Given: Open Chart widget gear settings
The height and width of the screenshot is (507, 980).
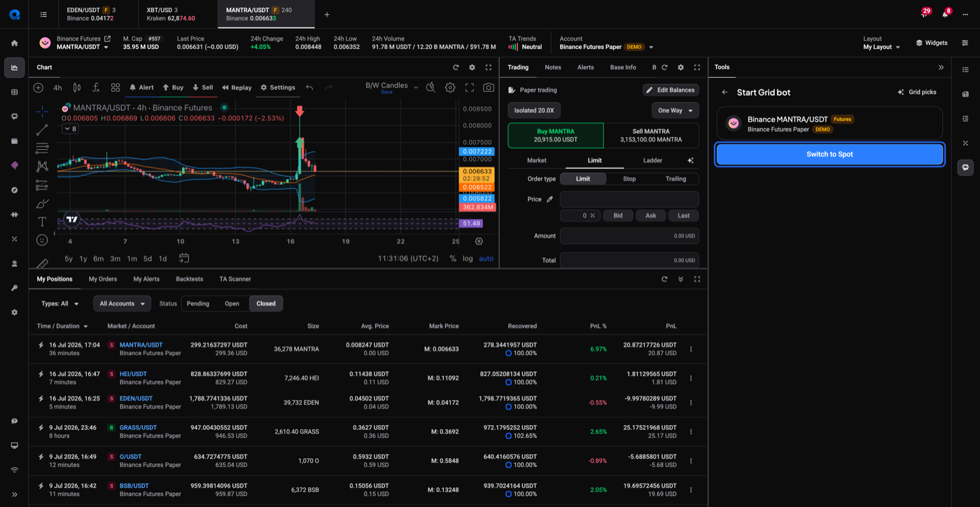Looking at the screenshot, I should [472, 67].
